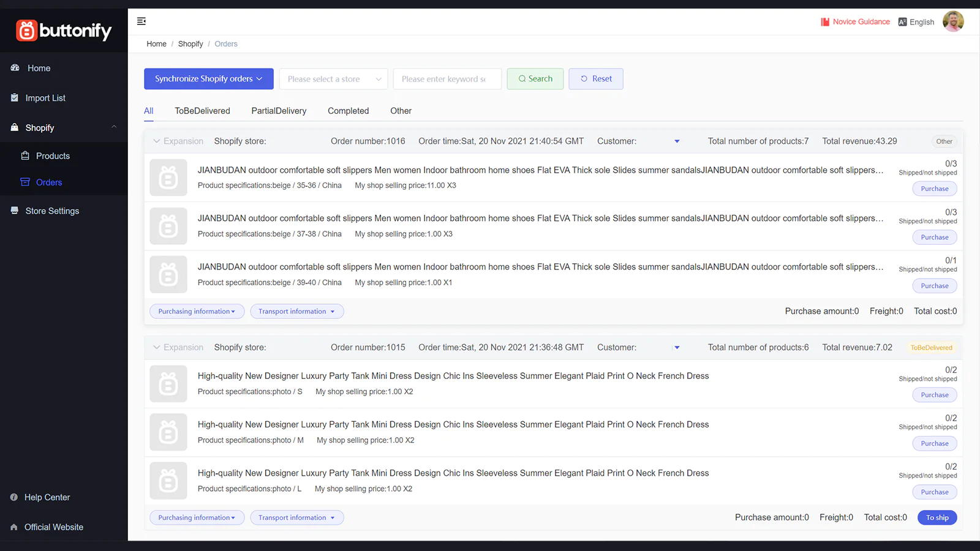Toggle Expansion for order 1015

coord(178,348)
